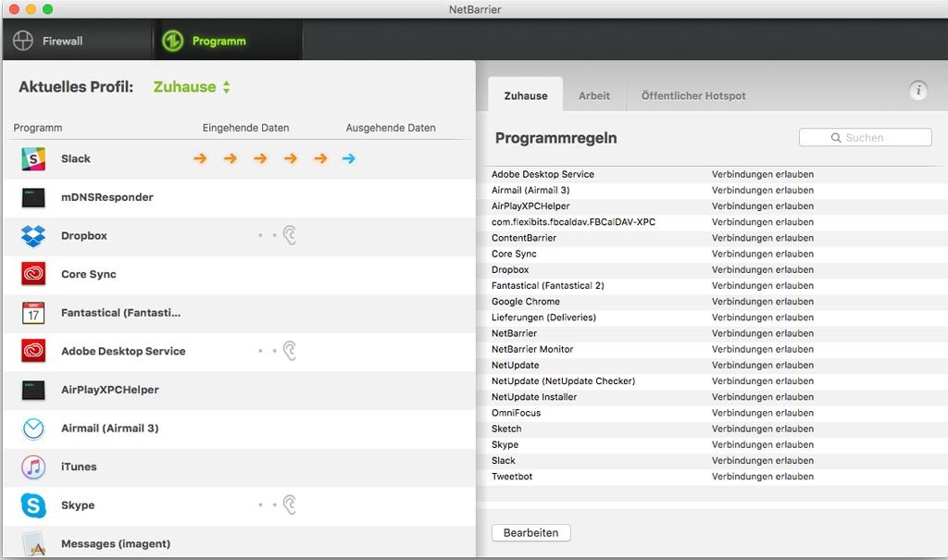Click the magnifier icon in search field

pyautogui.click(x=836, y=138)
